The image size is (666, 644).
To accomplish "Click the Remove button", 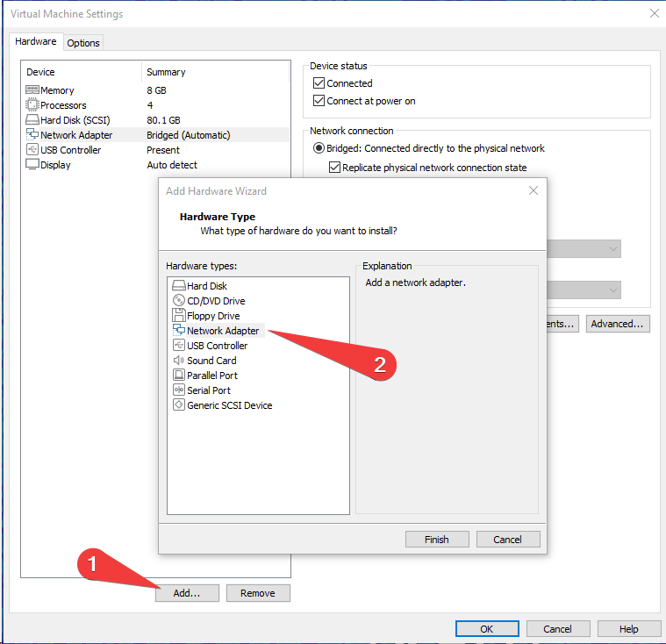I will pos(258,593).
